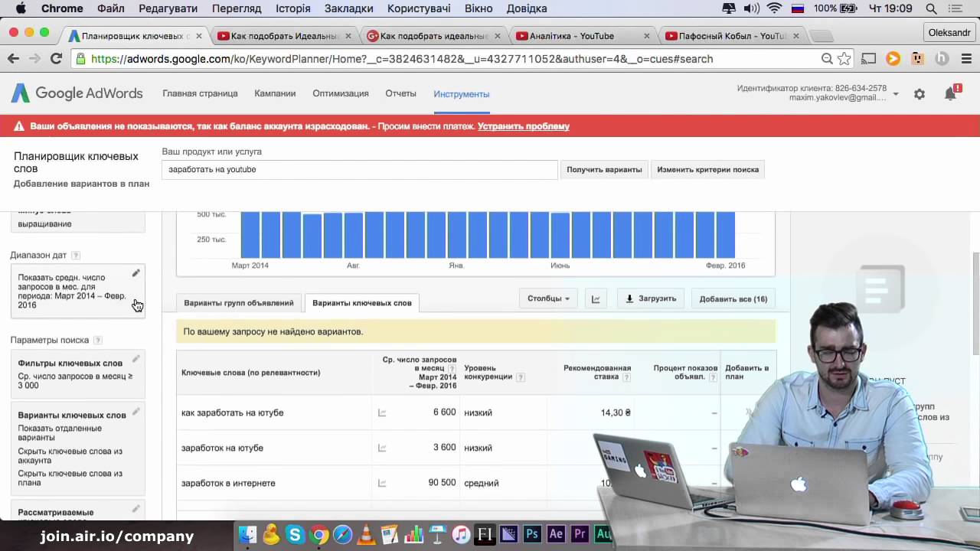Open the Russian keyboard input flag menu

(x=798, y=8)
